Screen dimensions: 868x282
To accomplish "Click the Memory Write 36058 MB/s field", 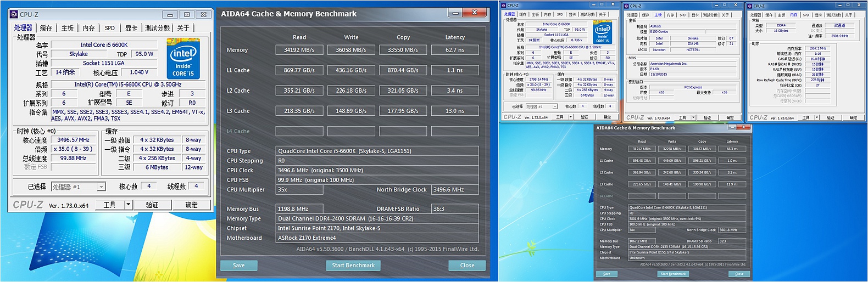I will pos(351,50).
